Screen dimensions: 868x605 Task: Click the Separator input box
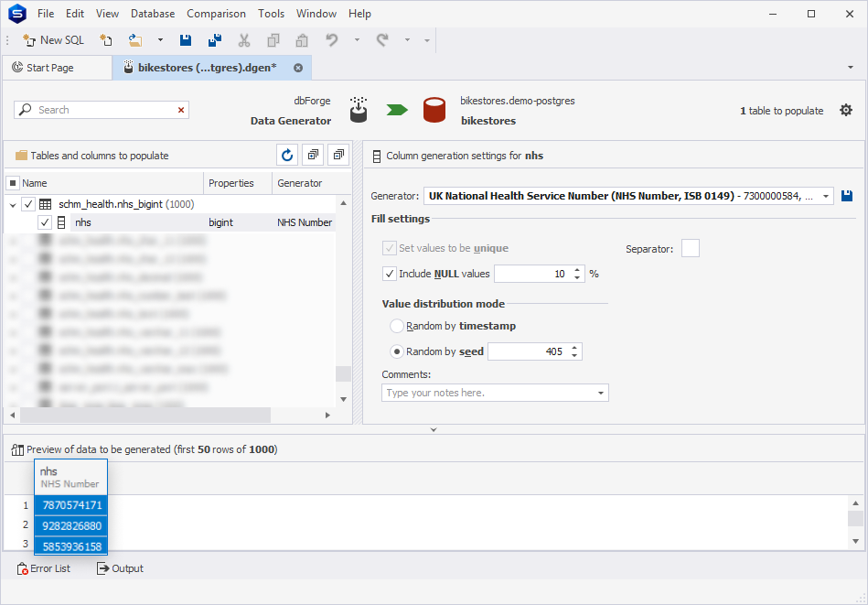point(691,248)
